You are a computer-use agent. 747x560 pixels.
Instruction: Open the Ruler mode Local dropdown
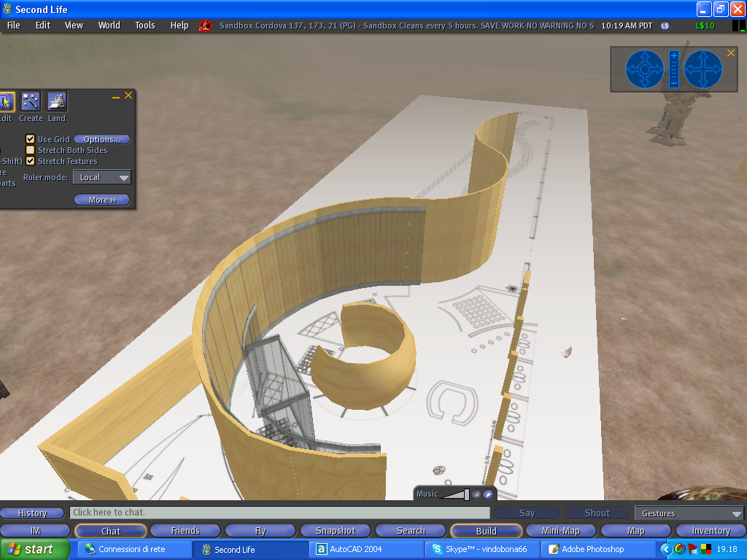click(102, 177)
